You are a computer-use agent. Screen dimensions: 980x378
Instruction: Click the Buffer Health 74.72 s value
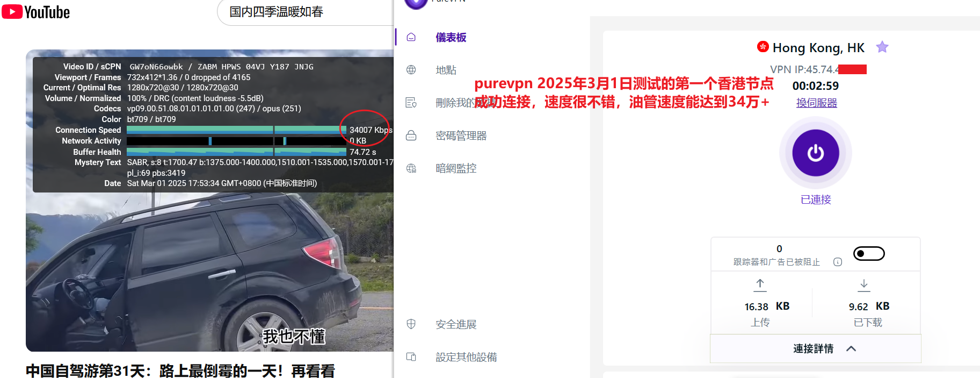pos(363,152)
